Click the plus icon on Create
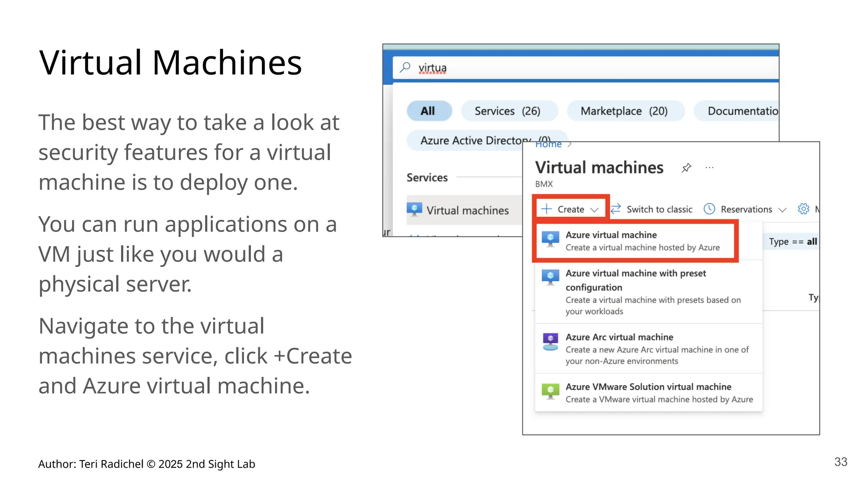 [547, 209]
